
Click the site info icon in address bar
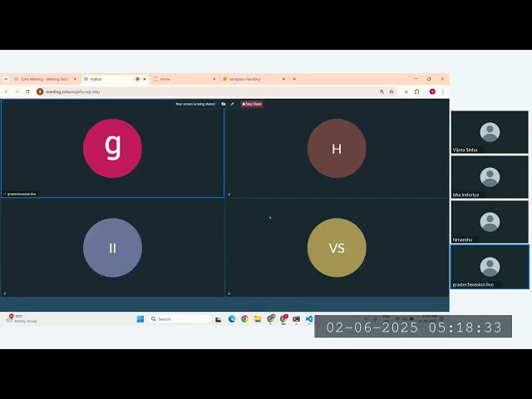click(40, 91)
